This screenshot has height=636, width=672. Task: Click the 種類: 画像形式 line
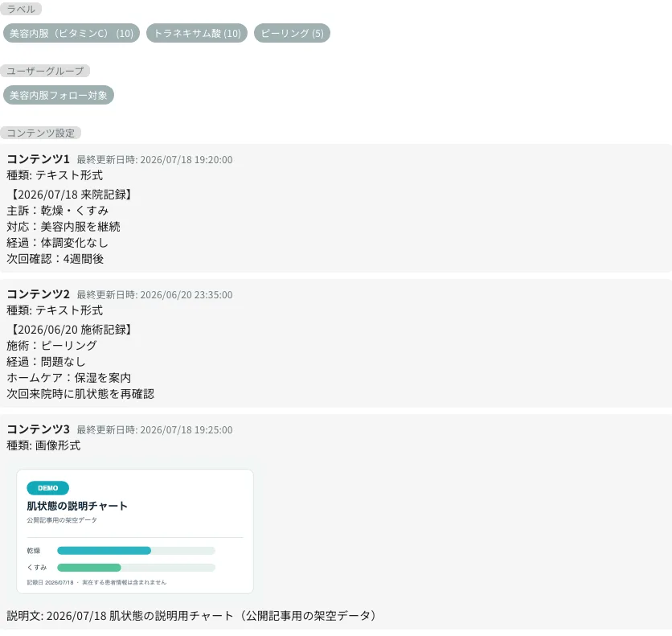(43, 445)
